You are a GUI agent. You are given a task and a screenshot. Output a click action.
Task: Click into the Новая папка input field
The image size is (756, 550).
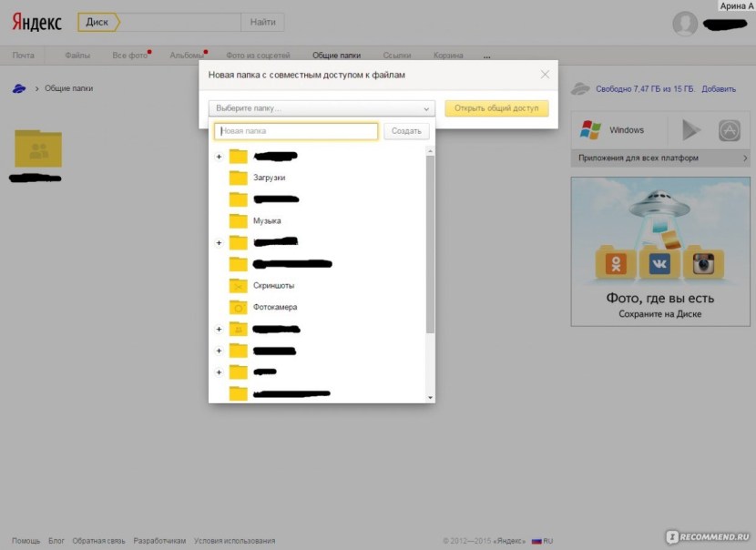(296, 131)
